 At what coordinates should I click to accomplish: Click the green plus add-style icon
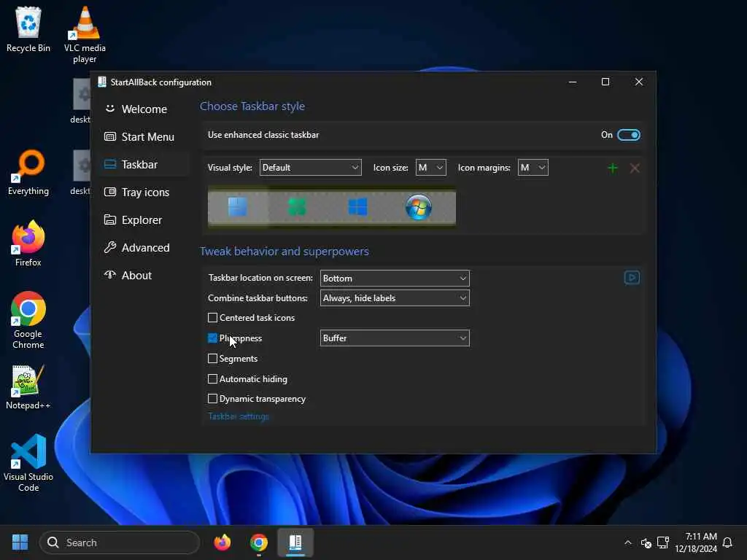pyautogui.click(x=613, y=168)
